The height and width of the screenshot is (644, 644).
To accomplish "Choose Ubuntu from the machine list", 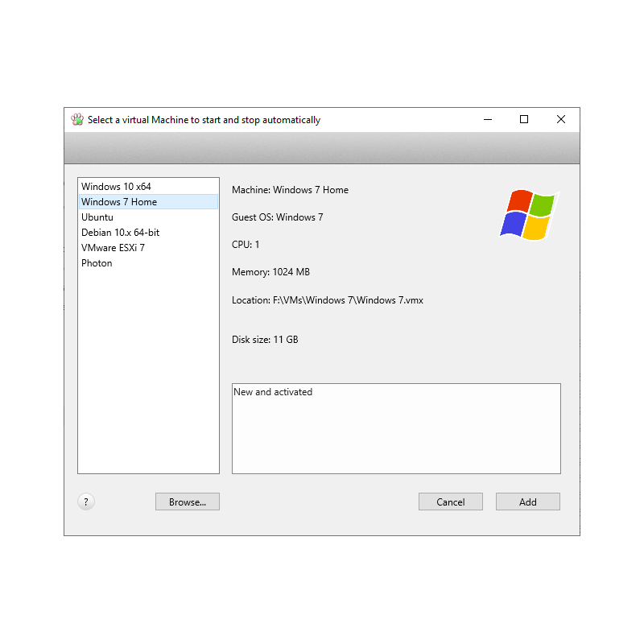I will [97, 217].
